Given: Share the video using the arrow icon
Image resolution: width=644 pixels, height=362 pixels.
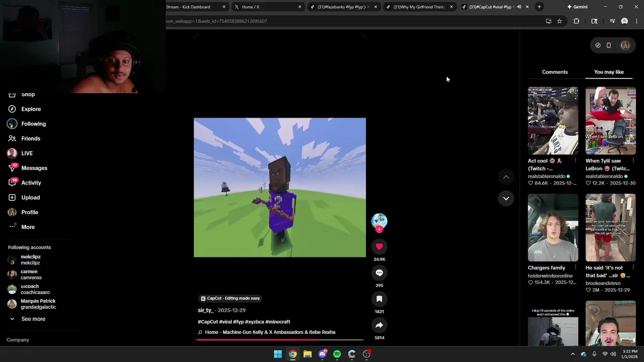Looking at the screenshot, I should click(379, 325).
